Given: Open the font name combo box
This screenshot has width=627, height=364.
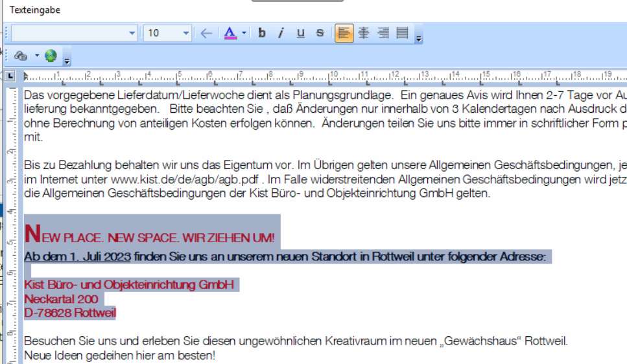Looking at the screenshot, I should (132, 33).
